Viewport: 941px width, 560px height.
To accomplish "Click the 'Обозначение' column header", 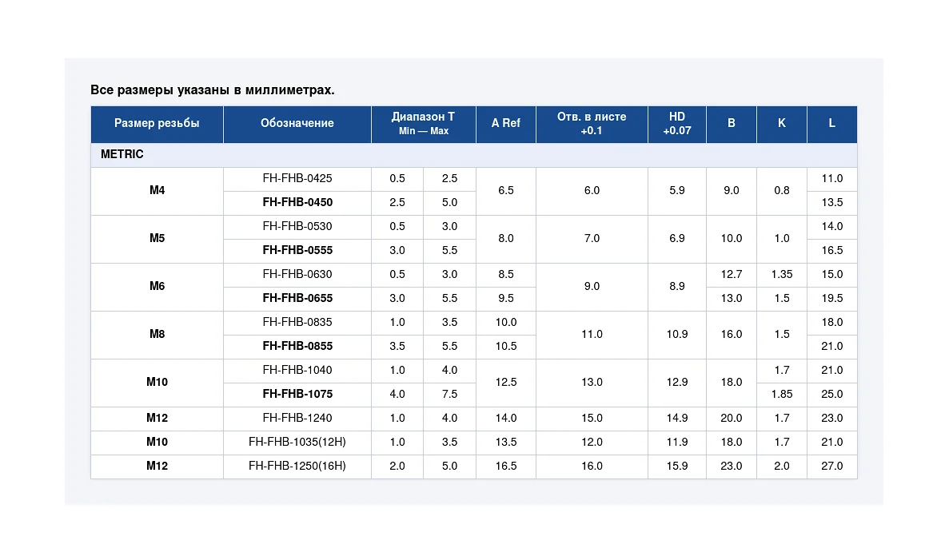I will [x=297, y=124].
